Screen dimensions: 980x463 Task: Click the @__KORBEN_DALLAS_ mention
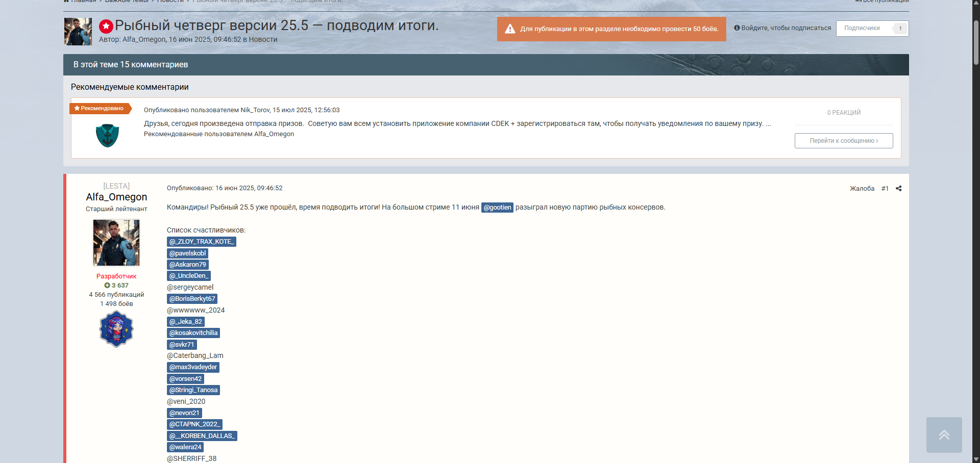coord(202,436)
